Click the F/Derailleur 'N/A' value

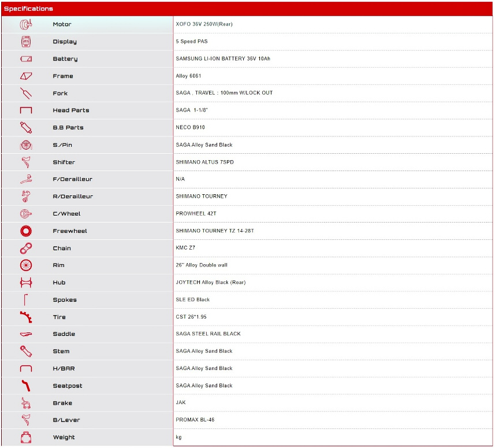pyautogui.click(x=180, y=179)
